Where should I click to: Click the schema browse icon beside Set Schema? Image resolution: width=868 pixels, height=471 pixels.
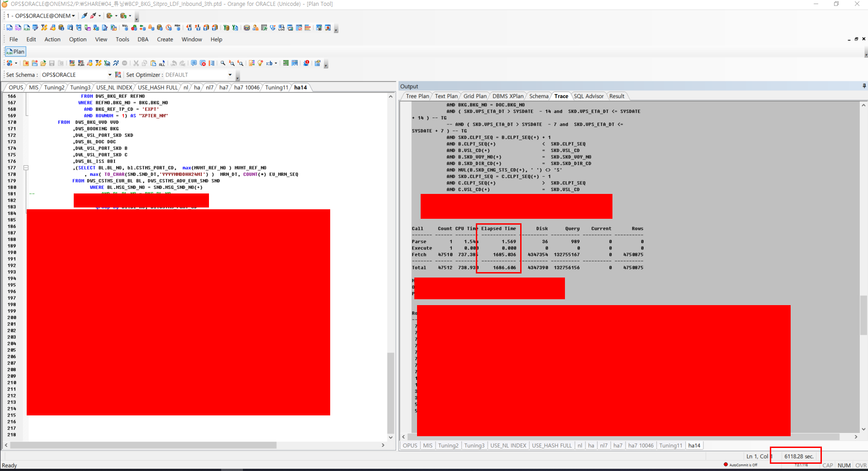[118, 75]
